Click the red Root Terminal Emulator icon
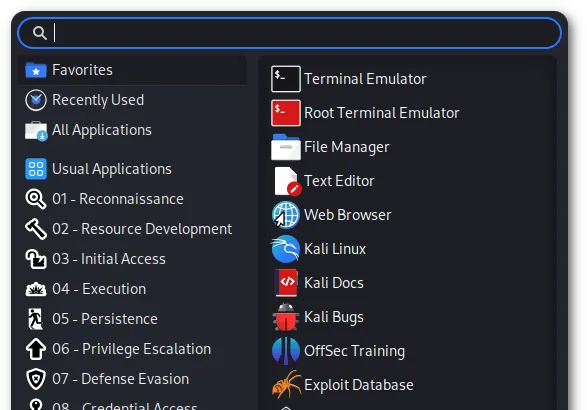 [286, 113]
